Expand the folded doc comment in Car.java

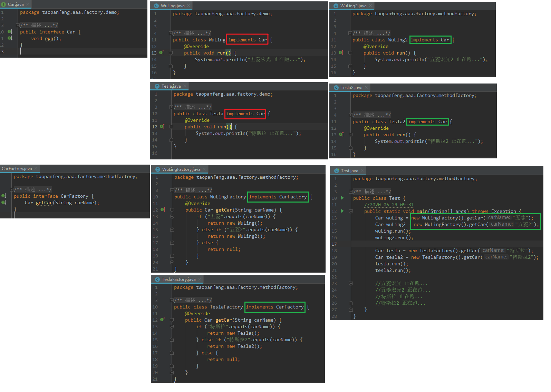[x=18, y=25]
